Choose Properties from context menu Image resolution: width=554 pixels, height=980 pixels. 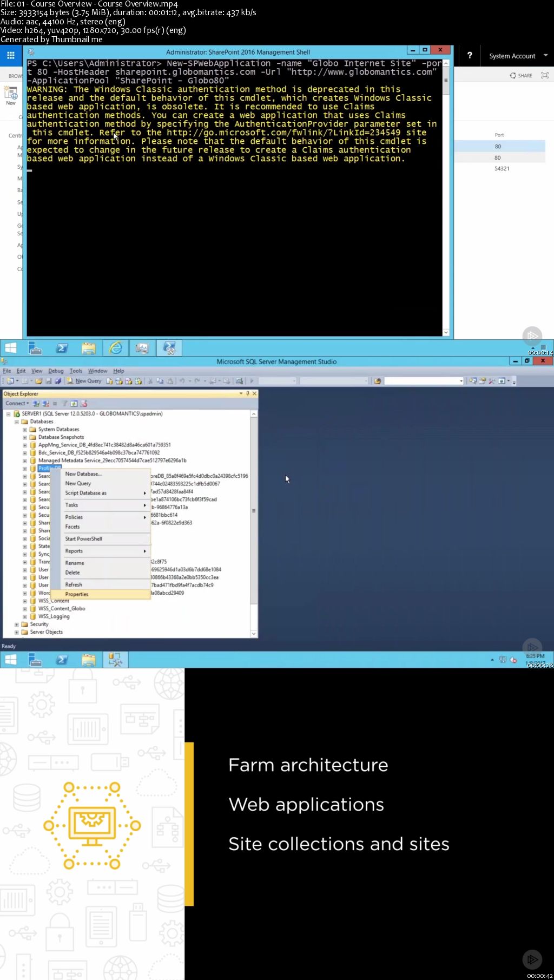(101, 594)
